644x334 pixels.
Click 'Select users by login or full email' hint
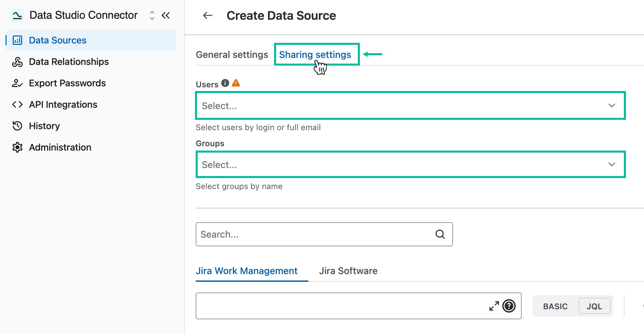258,128
